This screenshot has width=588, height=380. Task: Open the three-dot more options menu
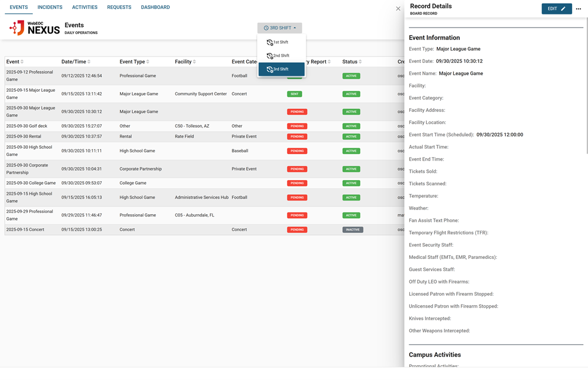(x=579, y=9)
